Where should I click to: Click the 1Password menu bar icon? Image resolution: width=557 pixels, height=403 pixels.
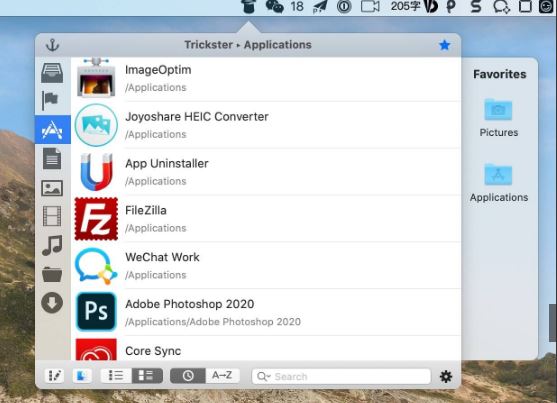click(344, 7)
